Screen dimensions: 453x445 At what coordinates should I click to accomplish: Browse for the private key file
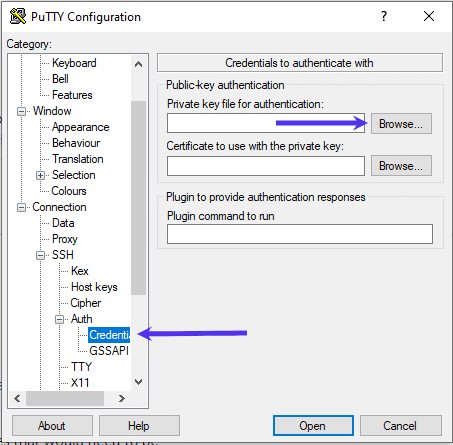pyautogui.click(x=401, y=124)
